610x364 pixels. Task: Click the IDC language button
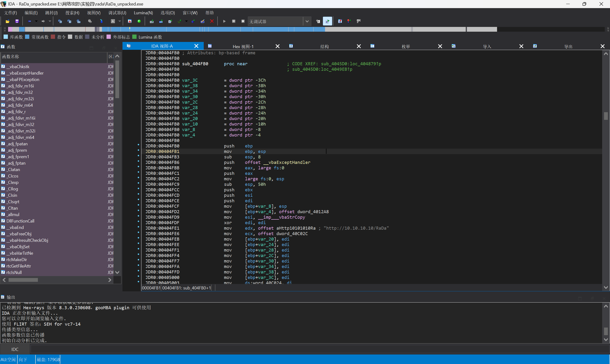coord(15,349)
